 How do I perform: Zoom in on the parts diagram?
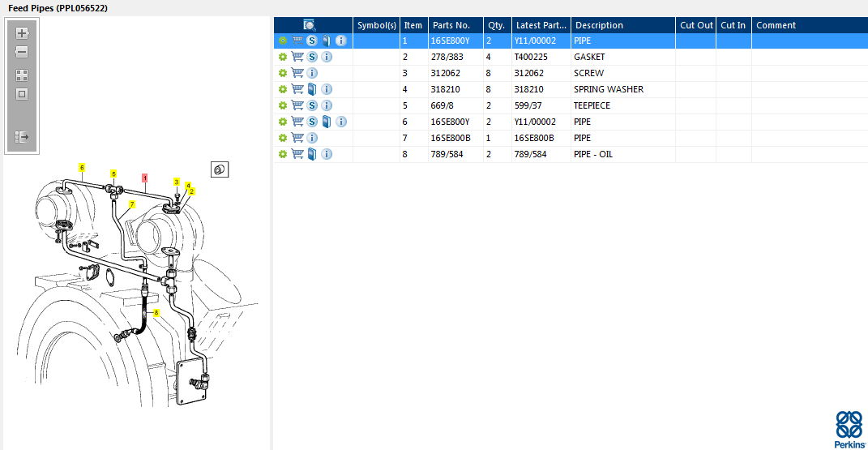tap(22, 33)
